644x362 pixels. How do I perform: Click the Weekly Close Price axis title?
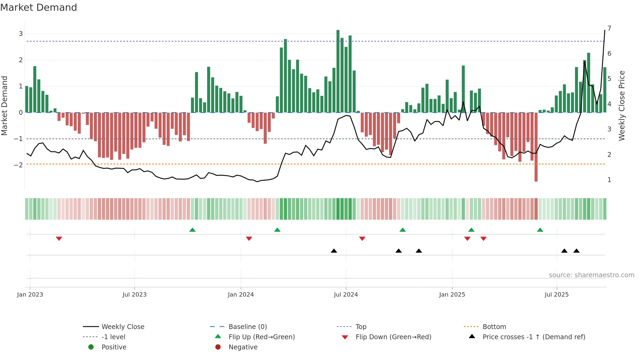(x=622, y=106)
